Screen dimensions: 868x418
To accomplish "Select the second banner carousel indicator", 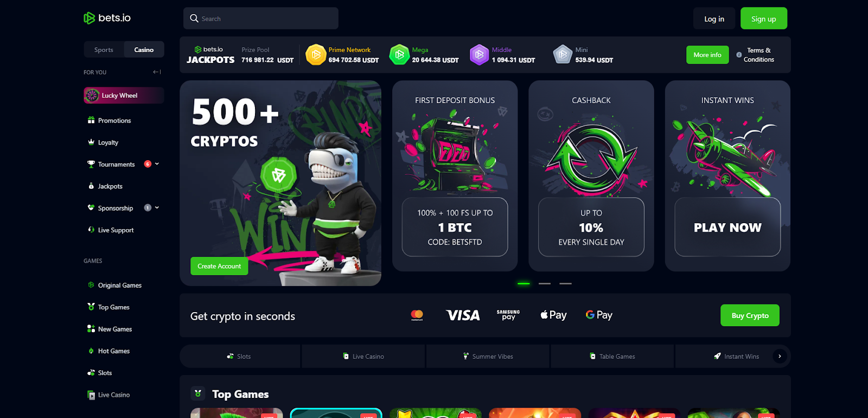I will 545,283.
